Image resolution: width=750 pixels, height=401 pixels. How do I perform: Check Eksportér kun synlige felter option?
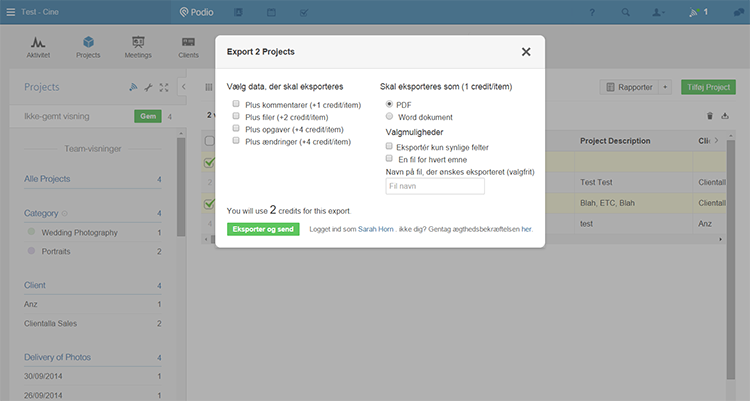[390, 146]
